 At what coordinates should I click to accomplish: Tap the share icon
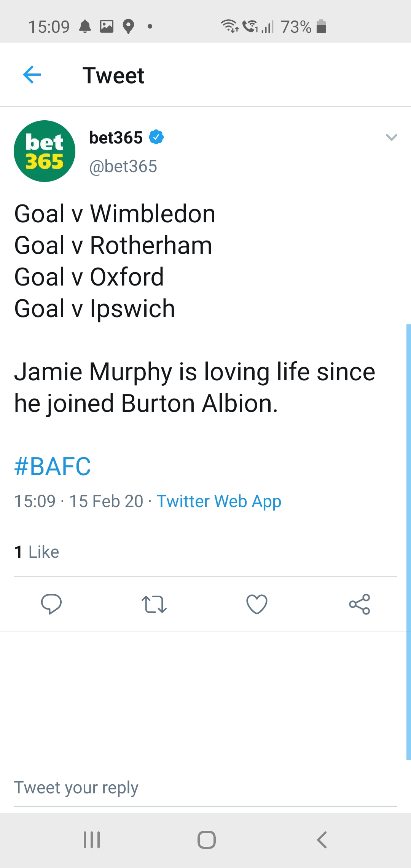[360, 604]
